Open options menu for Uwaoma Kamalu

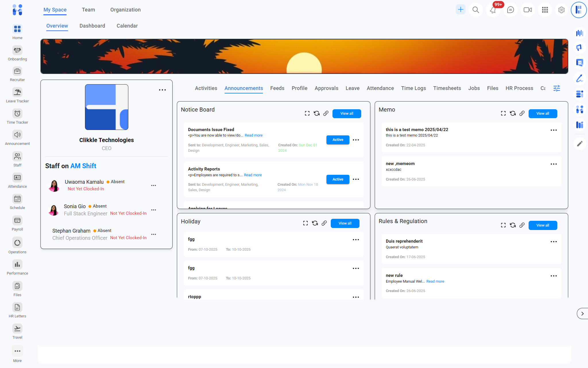154,185
